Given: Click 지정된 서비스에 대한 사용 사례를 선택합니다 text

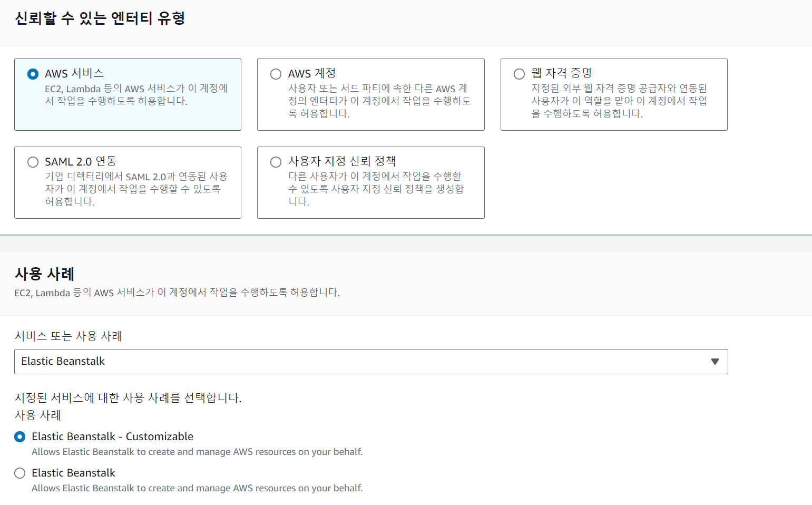Looking at the screenshot, I should 128,398.
